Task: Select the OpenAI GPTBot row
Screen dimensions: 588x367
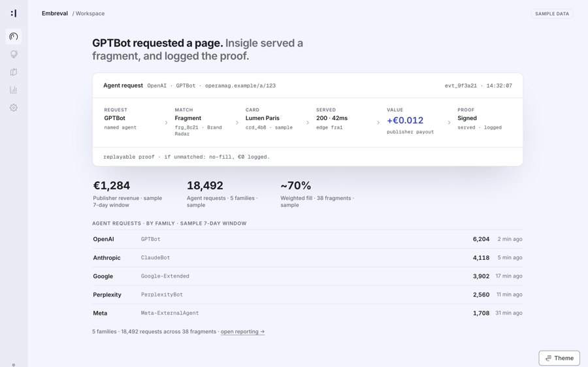Action: pyautogui.click(x=308, y=239)
